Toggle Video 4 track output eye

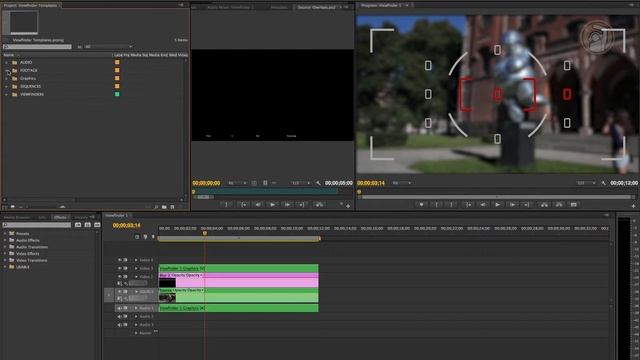click(x=120, y=260)
